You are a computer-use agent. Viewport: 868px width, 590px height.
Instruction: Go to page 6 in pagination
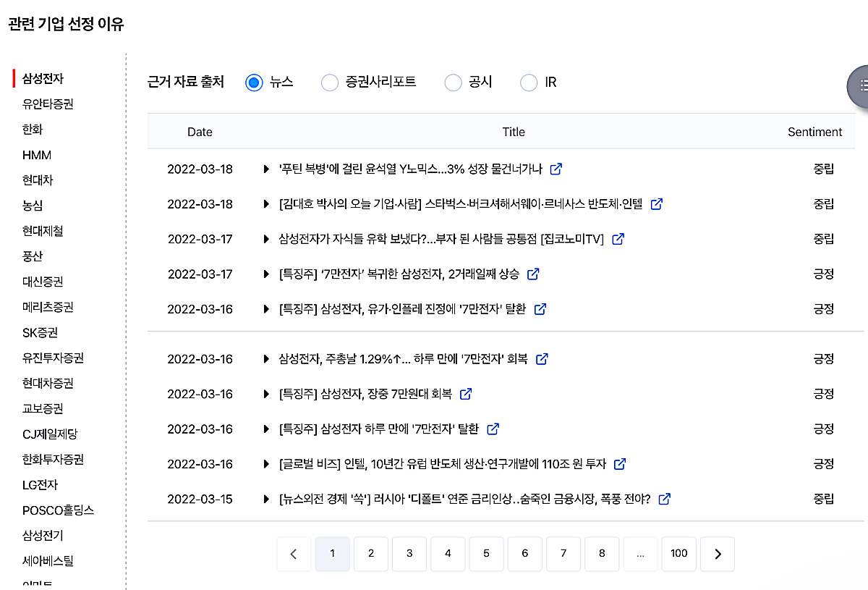525,554
